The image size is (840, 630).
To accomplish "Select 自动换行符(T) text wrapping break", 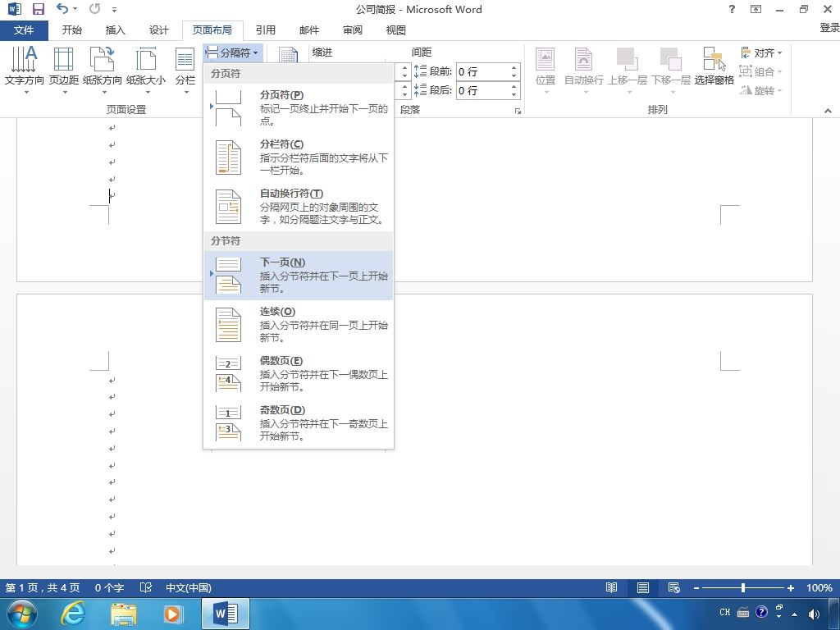I will click(299, 206).
